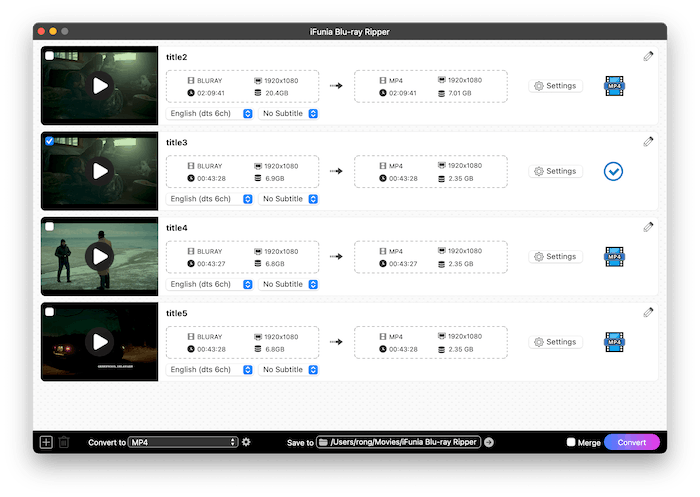Open the output folder arrow icon
This screenshot has width=700, height=497.
pos(489,442)
